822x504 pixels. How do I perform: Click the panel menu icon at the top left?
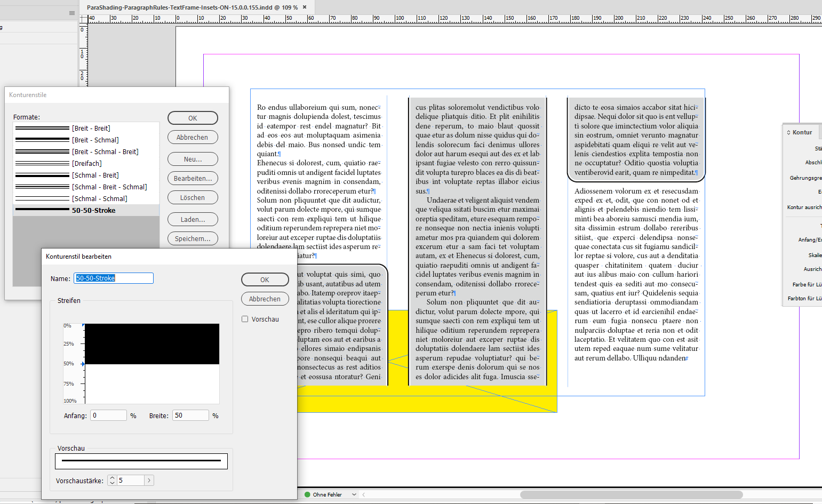tap(71, 13)
